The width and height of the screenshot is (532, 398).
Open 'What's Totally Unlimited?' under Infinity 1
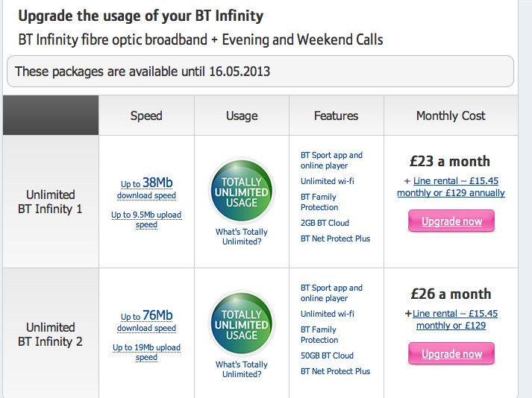242,236
